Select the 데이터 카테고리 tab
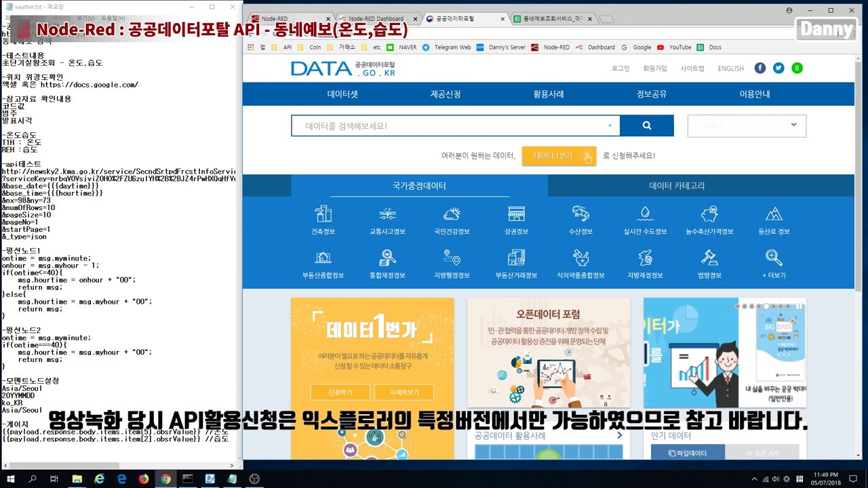The image size is (868, 488). point(677,186)
